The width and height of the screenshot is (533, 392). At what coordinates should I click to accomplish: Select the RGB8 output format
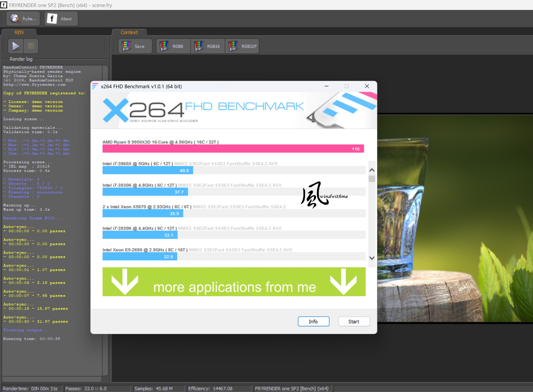pos(173,46)
